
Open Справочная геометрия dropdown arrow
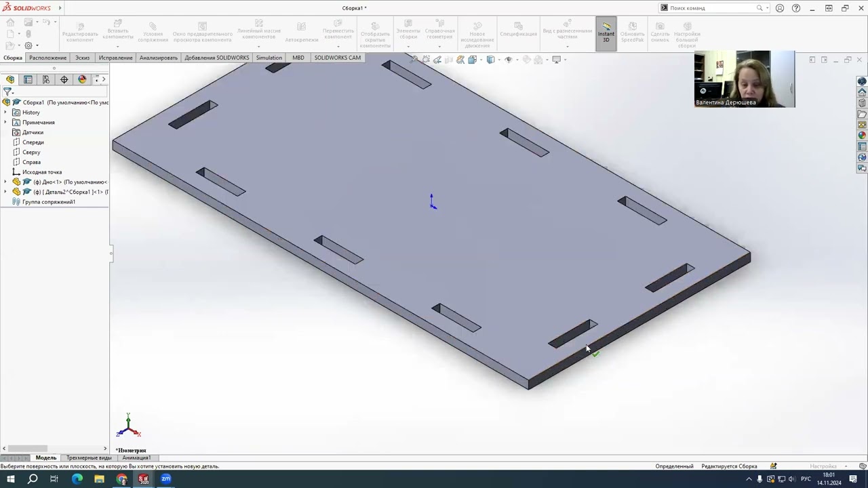(439, 46)
